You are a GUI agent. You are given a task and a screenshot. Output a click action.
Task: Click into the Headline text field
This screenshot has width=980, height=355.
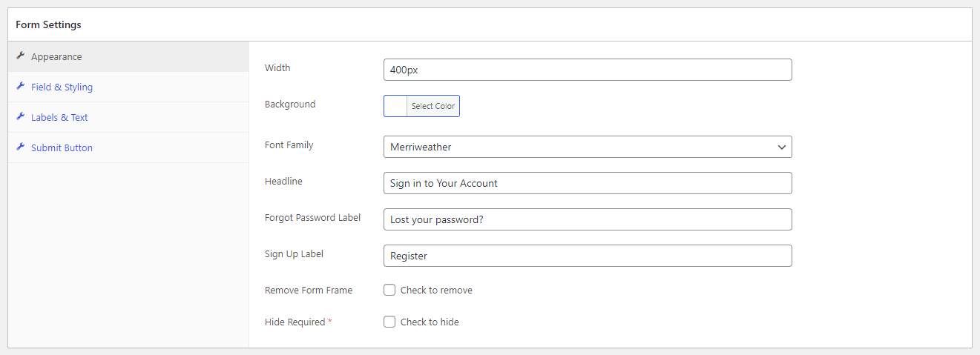pyautogui.click(x=588, y=183)
